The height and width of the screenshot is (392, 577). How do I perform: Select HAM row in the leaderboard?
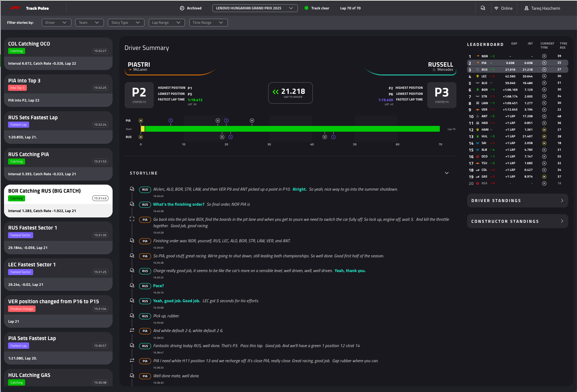pos(517,130)
